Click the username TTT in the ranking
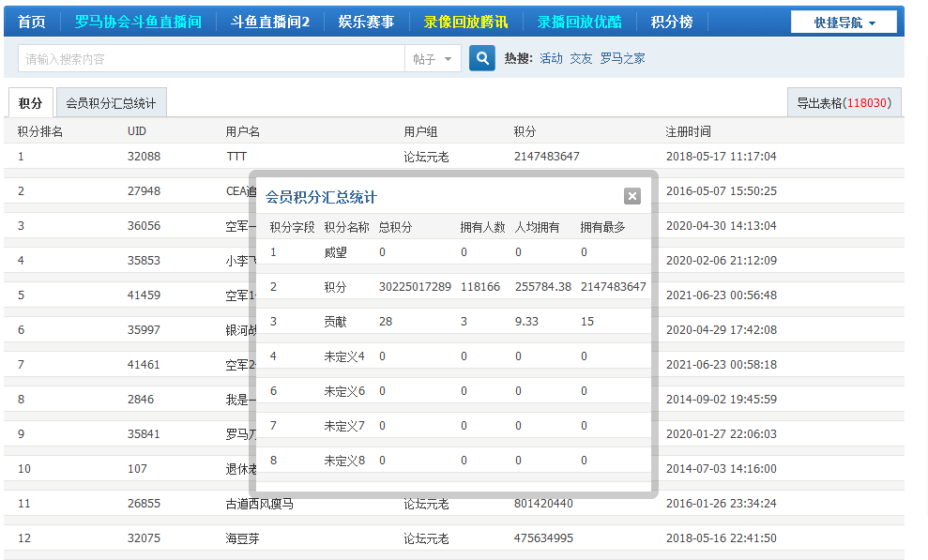The height and width of the screenshot is (560, 928). (x=236, y=157)
